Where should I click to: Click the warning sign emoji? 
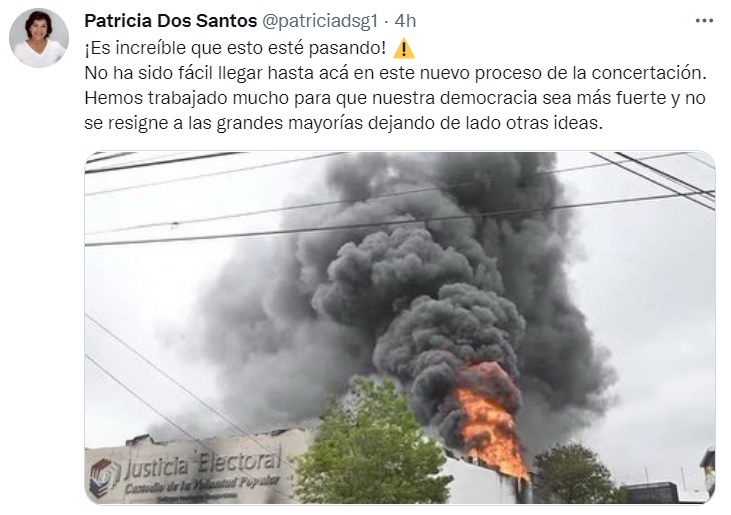click(403, 48)
